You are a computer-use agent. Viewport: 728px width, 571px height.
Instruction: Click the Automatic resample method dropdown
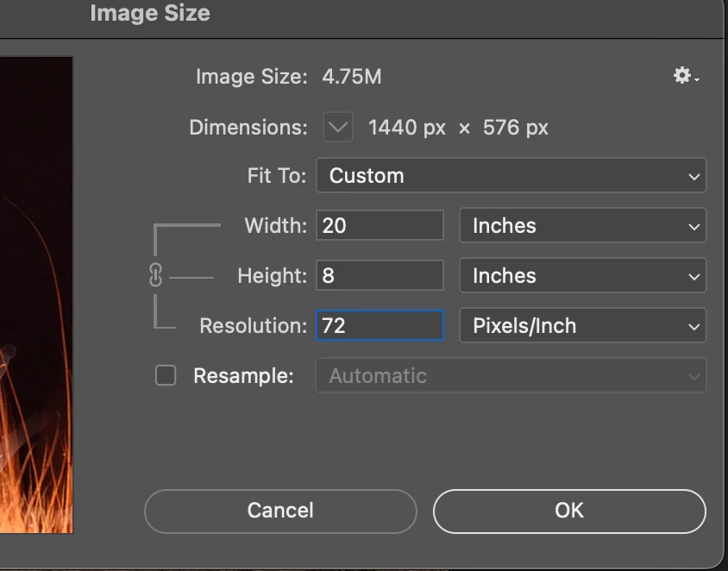[511, 376]
